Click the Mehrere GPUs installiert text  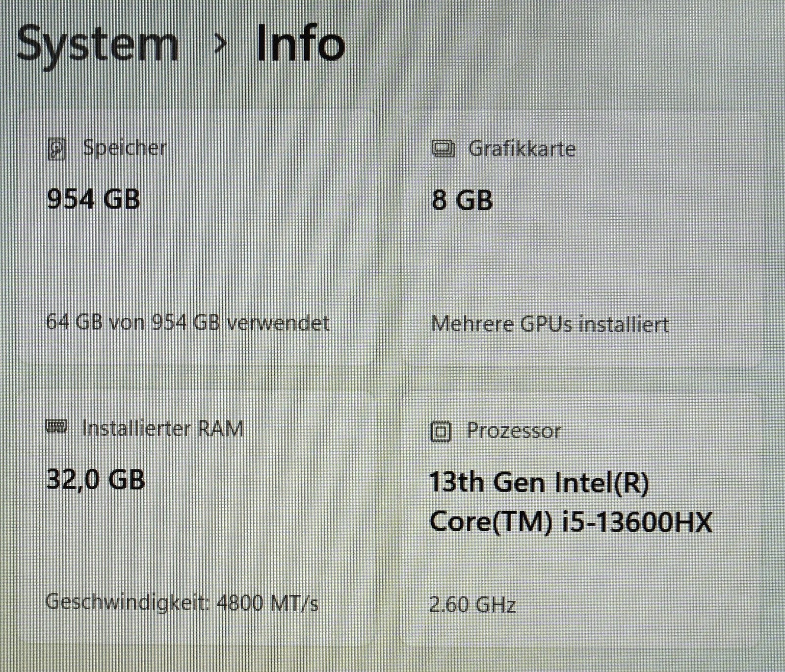coord(549,324)
